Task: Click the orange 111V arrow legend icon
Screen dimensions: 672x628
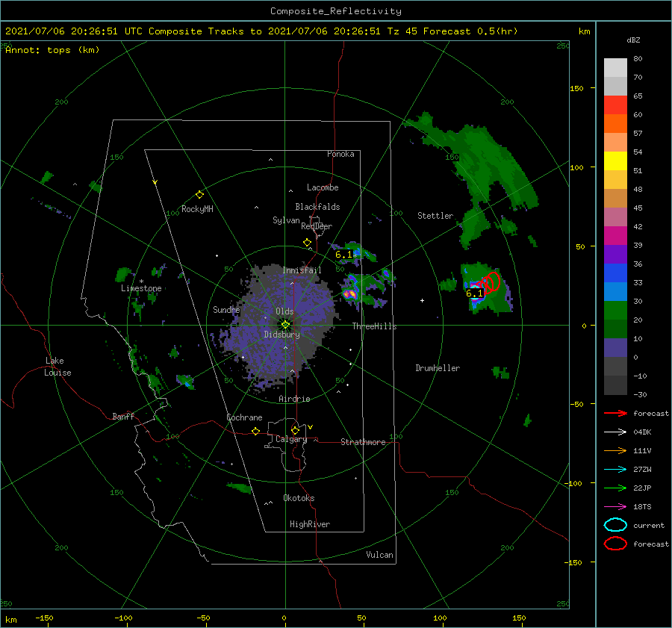Action: 615,450
